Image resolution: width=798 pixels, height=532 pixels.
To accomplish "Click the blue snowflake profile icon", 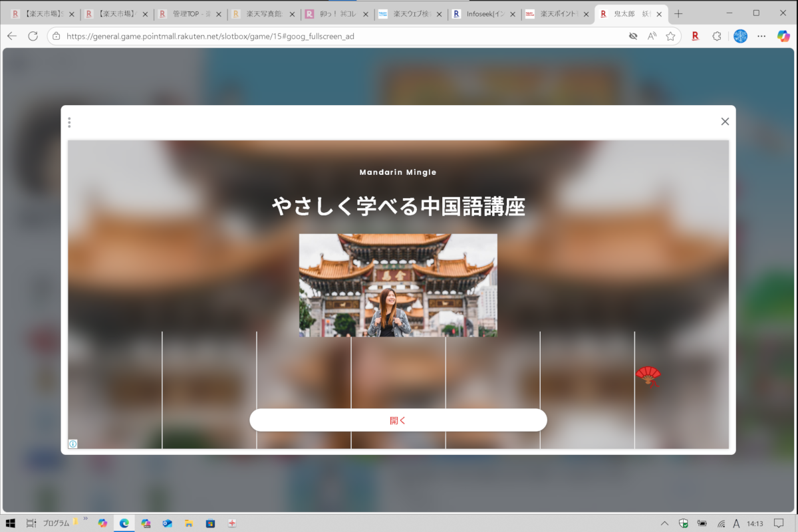I will (x=740, y=36).
